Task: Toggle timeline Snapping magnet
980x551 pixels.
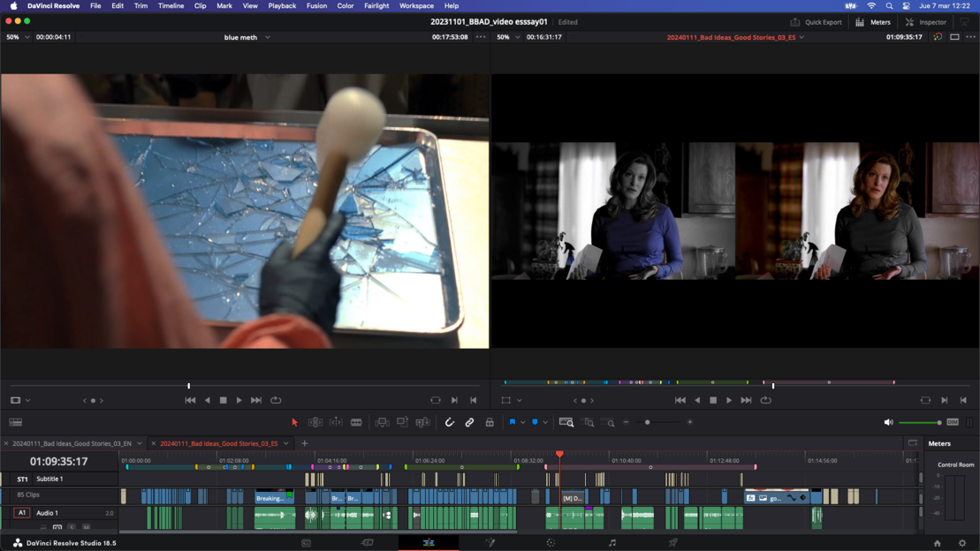Action: point(449,423)
